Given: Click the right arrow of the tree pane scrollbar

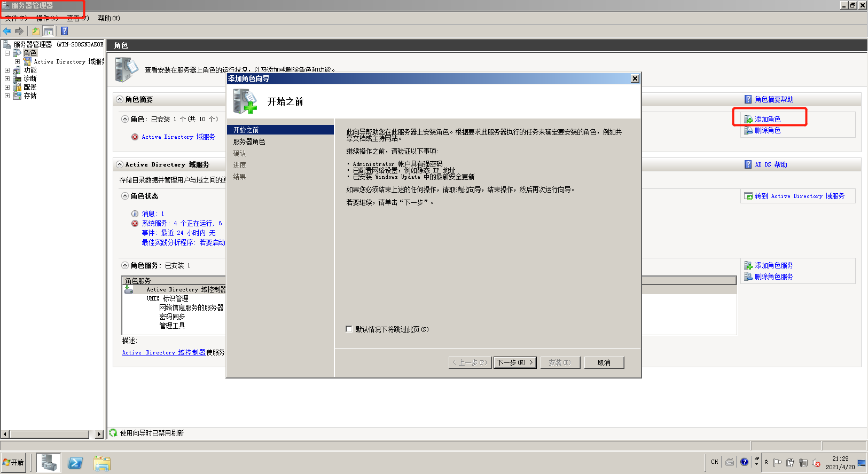Looking at the screenshot, I should (x=99, y=434).
